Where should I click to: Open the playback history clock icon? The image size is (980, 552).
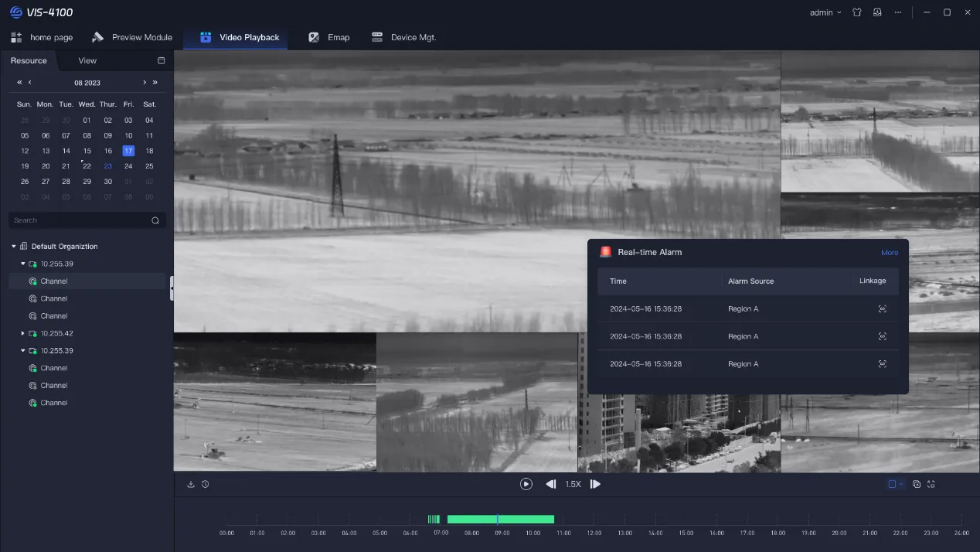[205, 483]
